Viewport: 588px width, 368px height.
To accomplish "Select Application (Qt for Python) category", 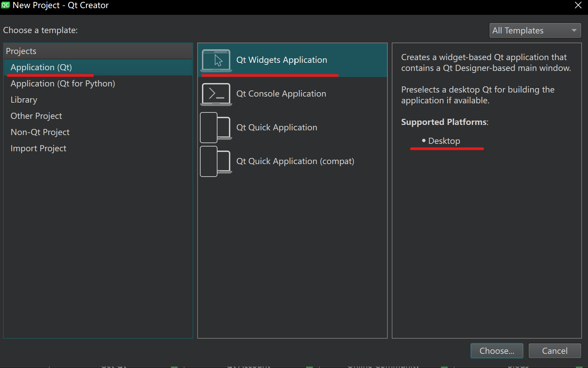I will coord(63,83).
